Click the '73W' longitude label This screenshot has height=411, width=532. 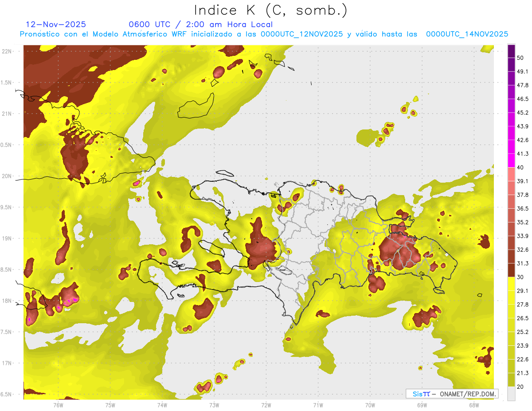pos(214,405)
